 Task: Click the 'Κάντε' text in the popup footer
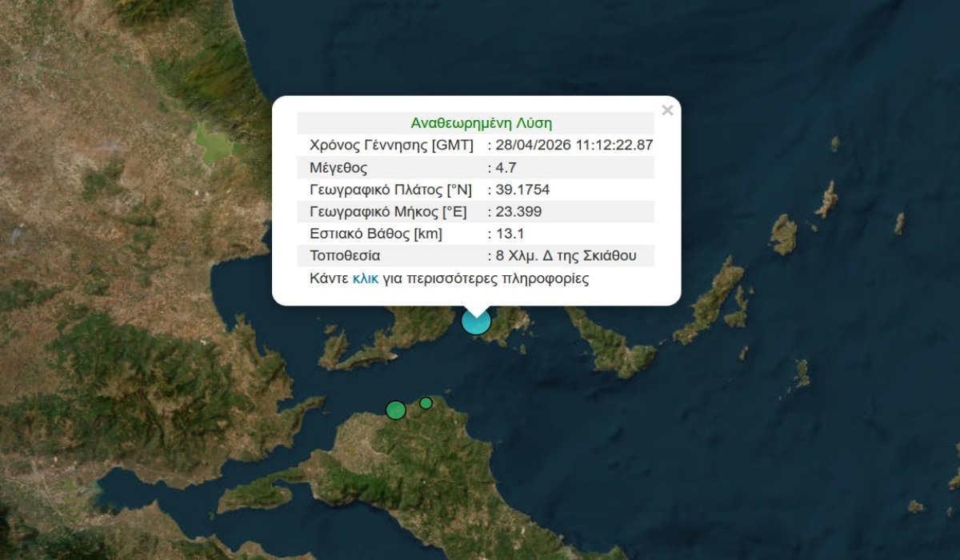[329, 279]
